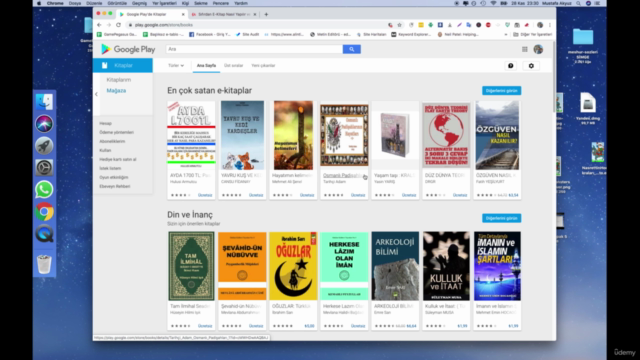
Task: Open Yavru Kuş ve Kedi Kardeşler cover
Action: (242, 135)
